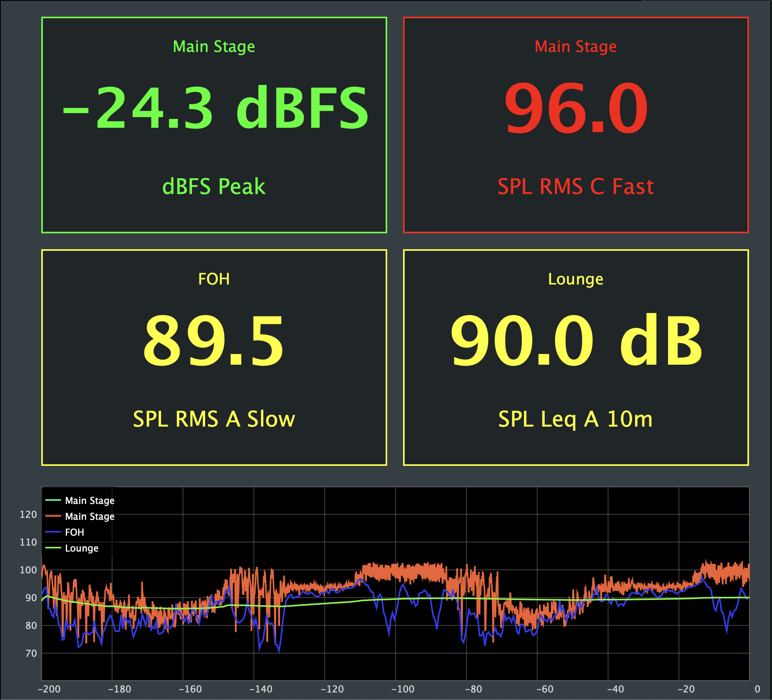Click the 0 time axis label
Viewport: 772px width, 700px height.
757,689
